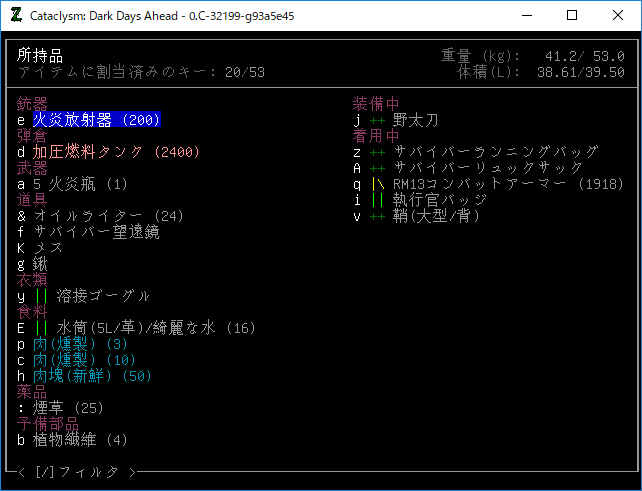
Task: Select RM13コンバットアーマー (1918)
Action: click(x=495, y=184)
